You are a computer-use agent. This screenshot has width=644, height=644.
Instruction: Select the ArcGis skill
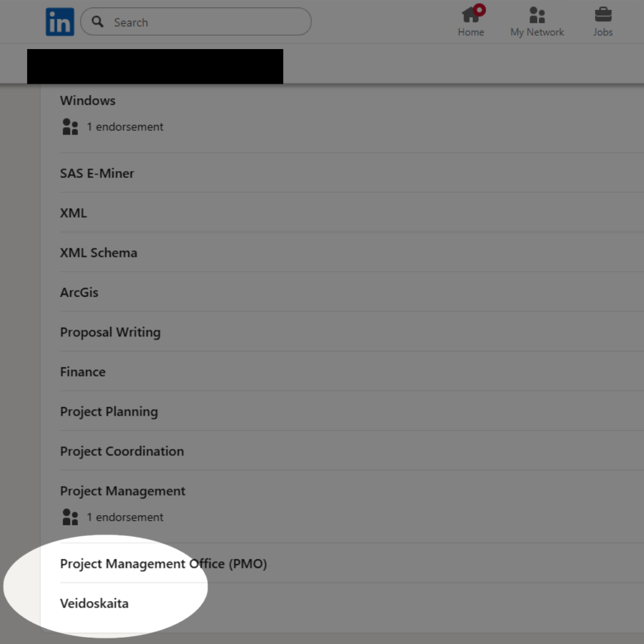pyautogui.click(x=79, y=292)
